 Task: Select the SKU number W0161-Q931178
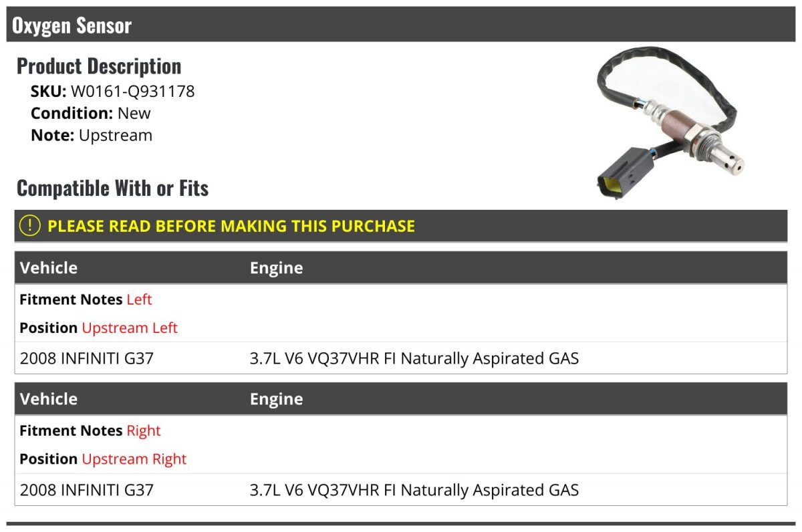pos(132,91)
